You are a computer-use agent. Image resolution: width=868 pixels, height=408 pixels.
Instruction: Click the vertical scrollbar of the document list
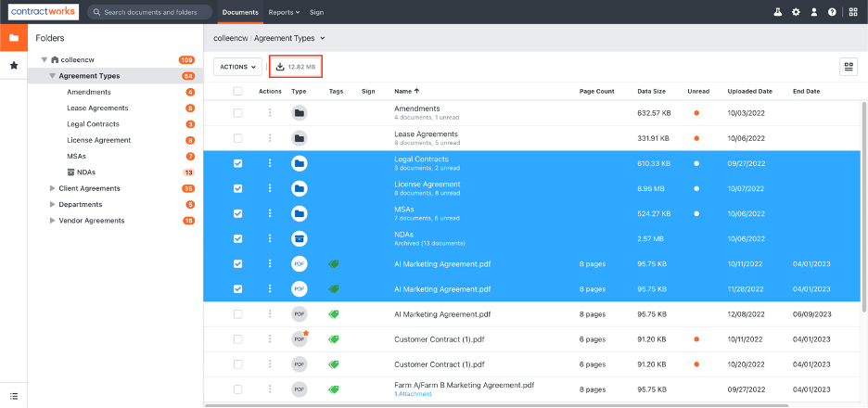pyautogui.click(x=864, y=205)
